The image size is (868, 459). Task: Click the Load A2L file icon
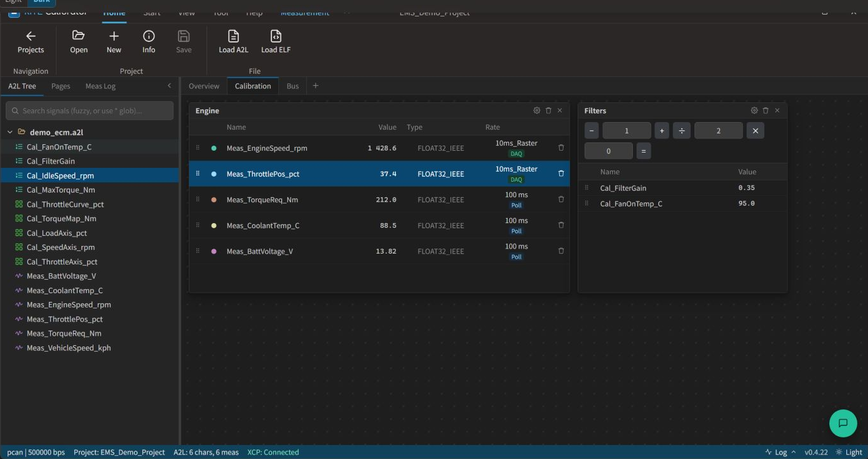click(x=233, y=36)
